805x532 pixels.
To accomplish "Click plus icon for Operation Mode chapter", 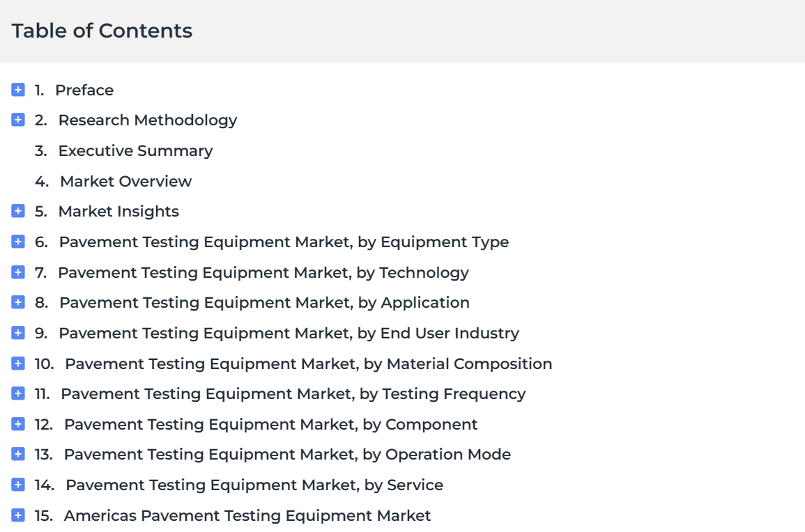I will [18, 454].
